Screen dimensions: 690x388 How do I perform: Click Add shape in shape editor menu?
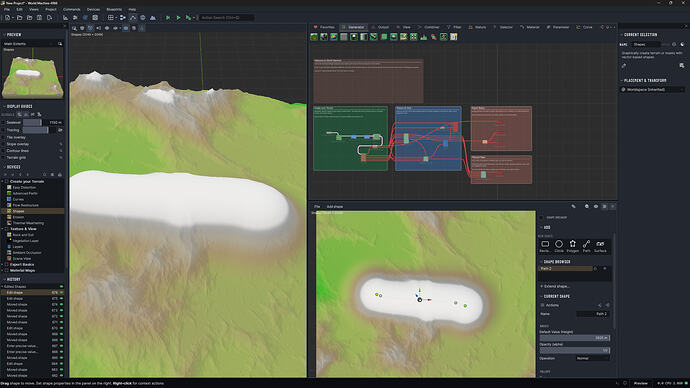click(335, 206)
